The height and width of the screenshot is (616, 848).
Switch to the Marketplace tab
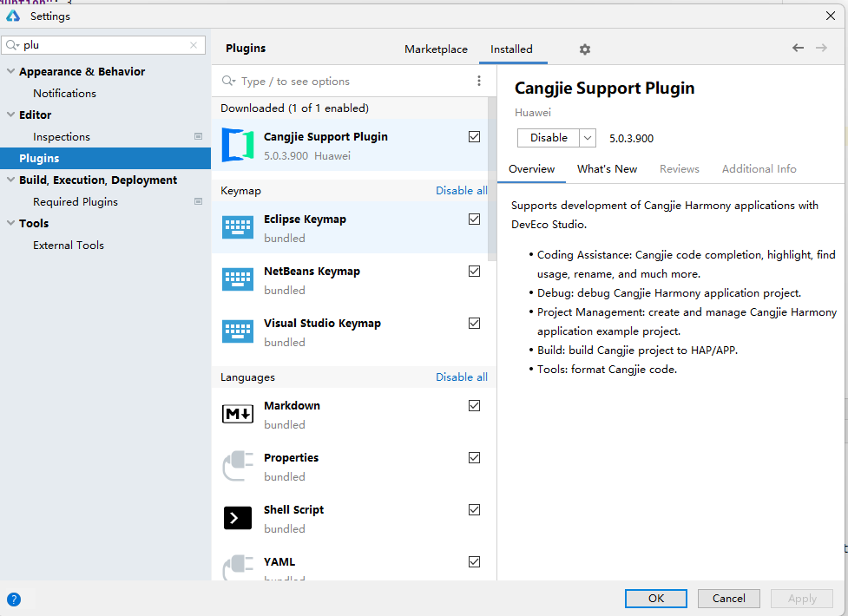(x=436, y=49)
